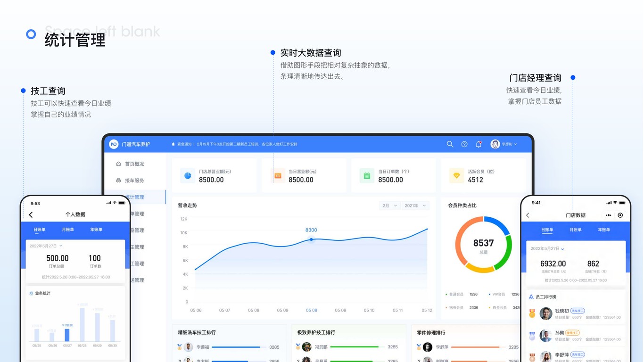Click the car icon next to 接车服务
644x362 pixels.
click(x=118, y=181)
